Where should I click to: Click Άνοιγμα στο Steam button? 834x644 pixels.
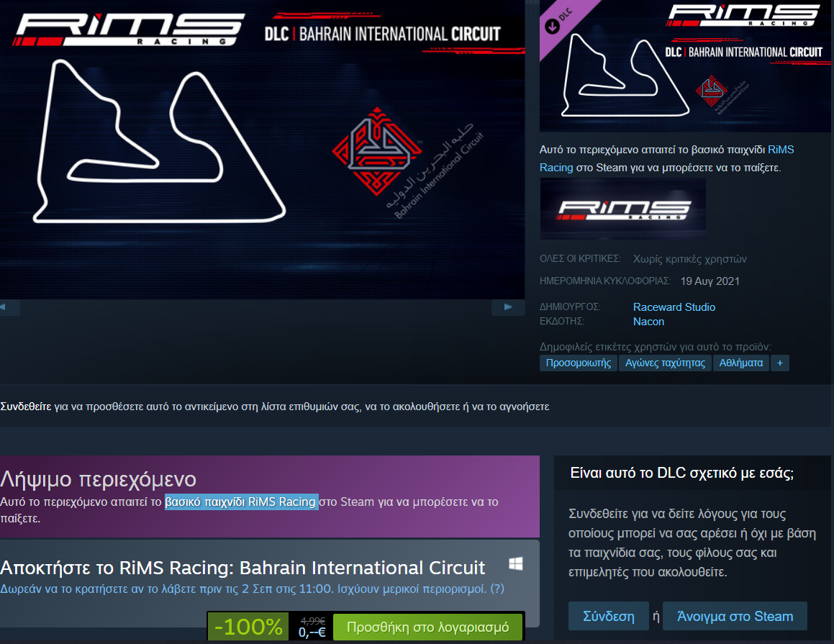[735, 617]
